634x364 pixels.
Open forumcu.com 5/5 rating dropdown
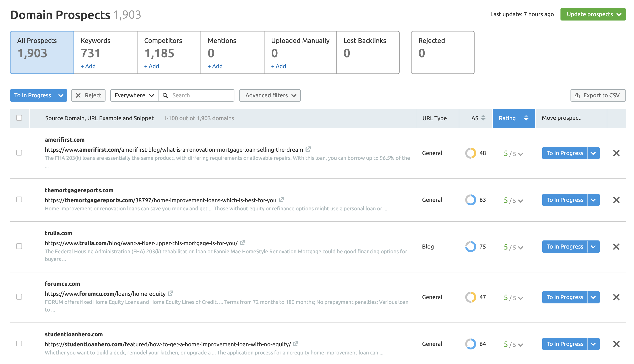[x=513, y=297]
